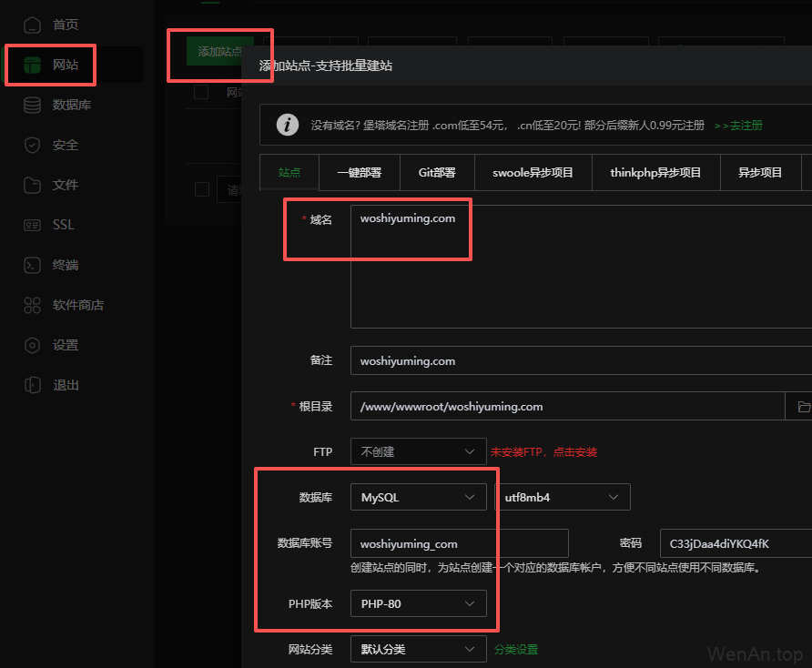Expand the PHP-80 version dropdown
The width and height of the screenshot is (812, 668).
click(418, 603)
